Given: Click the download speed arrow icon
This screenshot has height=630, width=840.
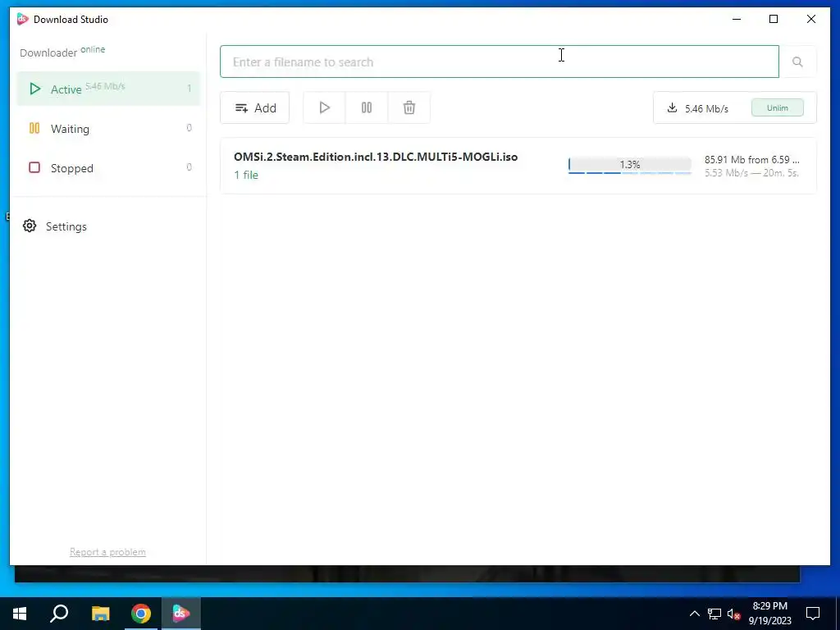Looking at the screenshot, I should (x=672, y=108).
